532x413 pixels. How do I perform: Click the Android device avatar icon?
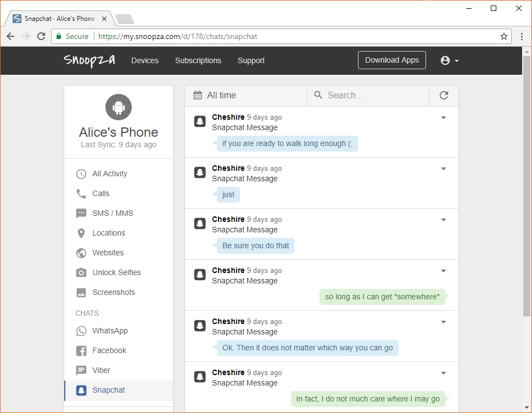coord(119,107)
